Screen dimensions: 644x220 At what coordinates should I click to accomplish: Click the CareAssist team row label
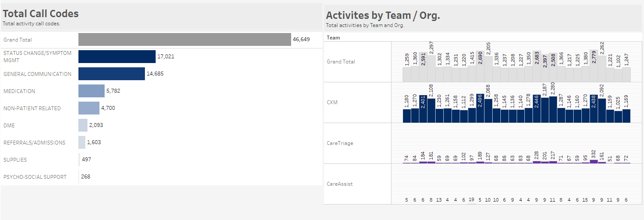click(340, 184)
